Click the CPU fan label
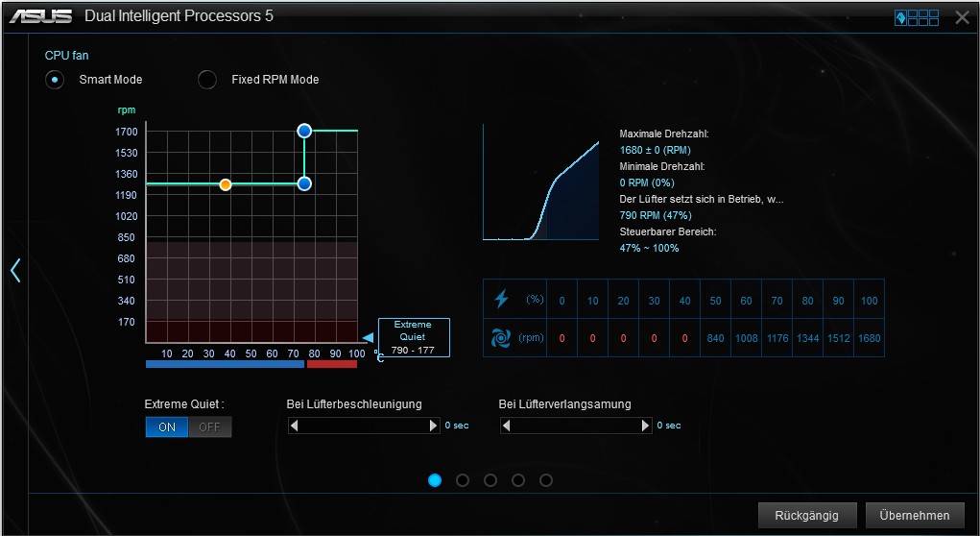The image size is (980, 536). coord(67,56)
